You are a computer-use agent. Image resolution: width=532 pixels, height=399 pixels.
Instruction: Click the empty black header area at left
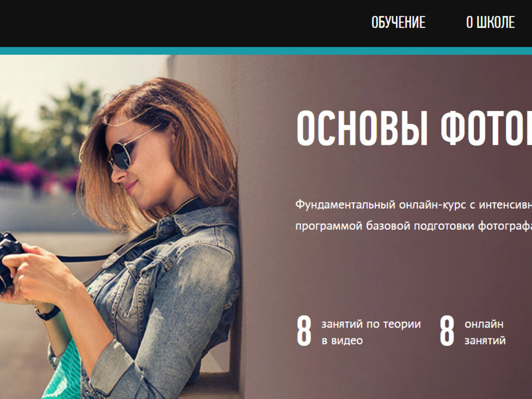pos(166,23)
